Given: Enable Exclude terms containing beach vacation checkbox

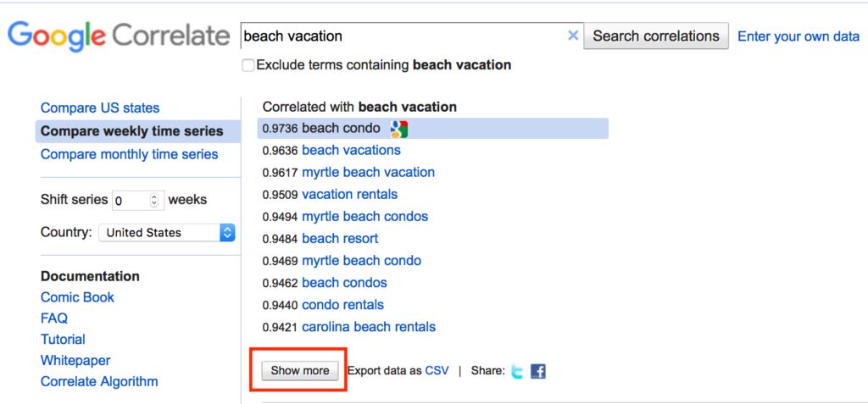Looking at the screenshot, I should (248, 65).
